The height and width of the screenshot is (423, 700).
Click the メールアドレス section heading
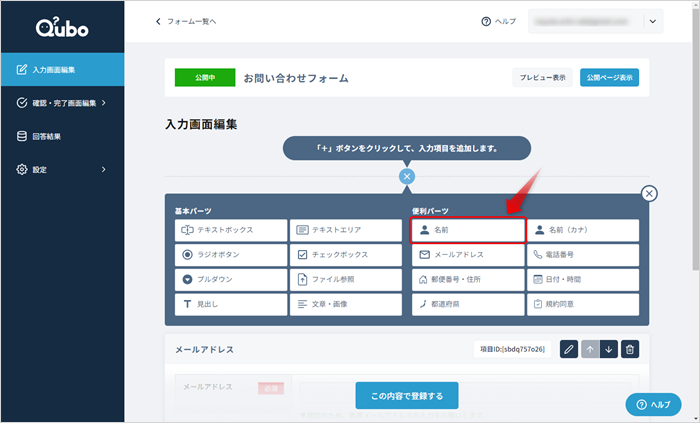(204, 350)
